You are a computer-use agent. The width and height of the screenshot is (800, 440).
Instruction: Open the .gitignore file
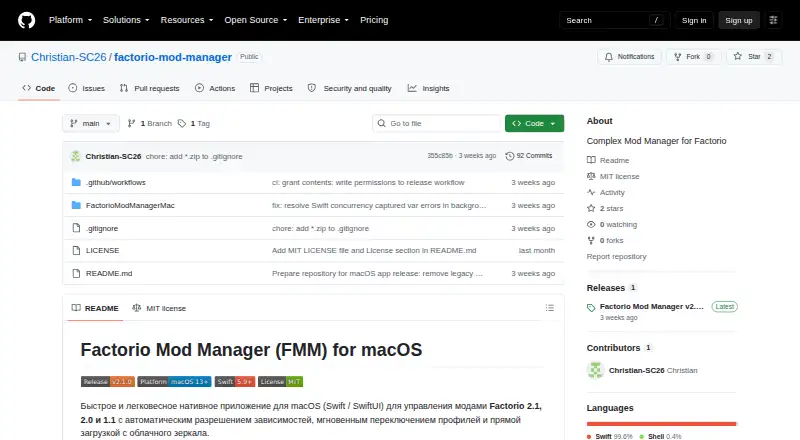point(102,228)
